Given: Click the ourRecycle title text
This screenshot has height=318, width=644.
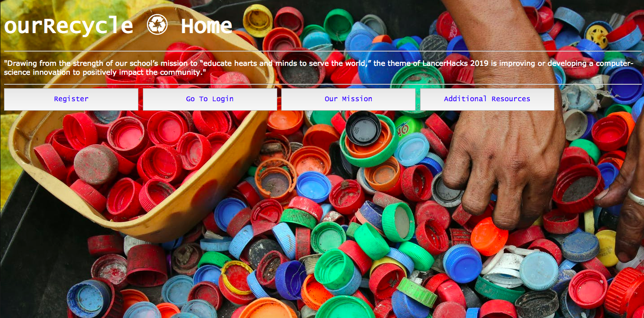Looking at the screenshot, I should click(x=69, y=26).
